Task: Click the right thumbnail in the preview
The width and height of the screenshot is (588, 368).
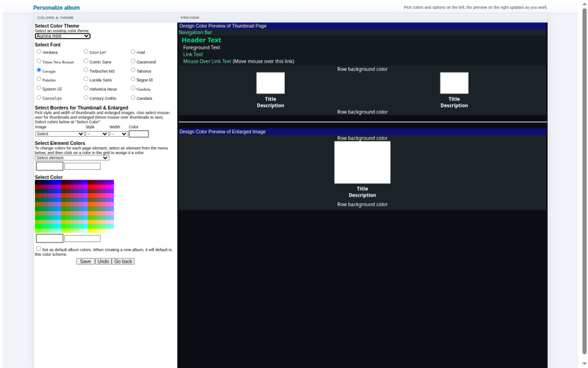Action: (454, 83)
